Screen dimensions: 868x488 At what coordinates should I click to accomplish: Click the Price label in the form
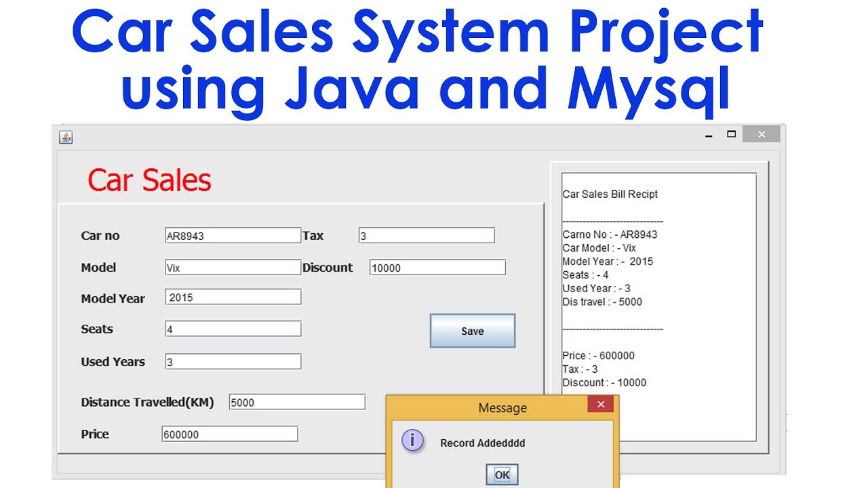point(95,434)
